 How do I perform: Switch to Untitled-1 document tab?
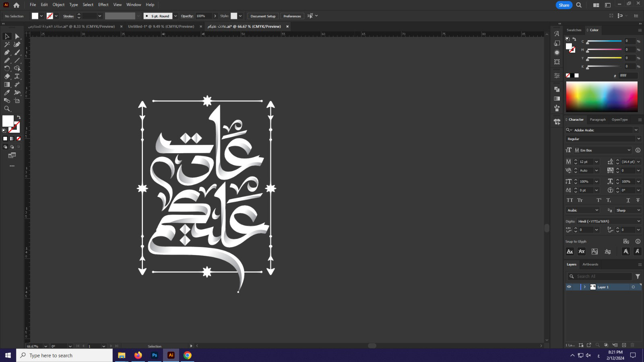161,27
